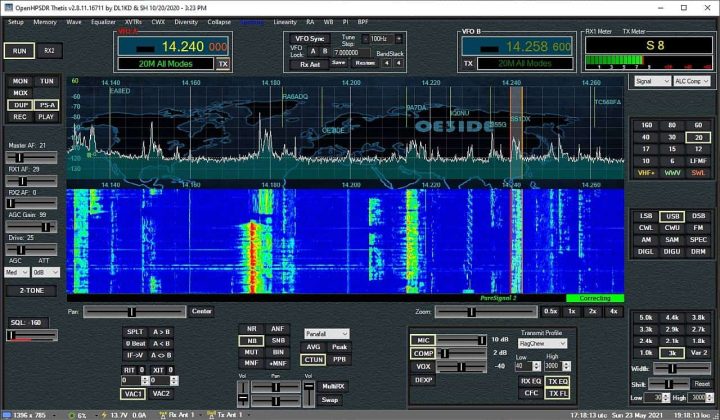Open the Equalizer menu
Viewport: 720px width, 420px height.
pyautogui.click(x=105, y=21)
